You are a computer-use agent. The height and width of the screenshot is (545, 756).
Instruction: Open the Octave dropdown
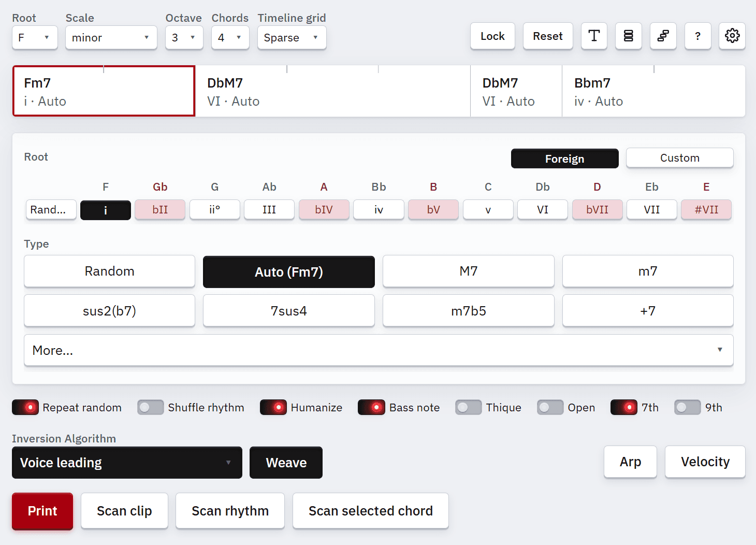(184, 38)
